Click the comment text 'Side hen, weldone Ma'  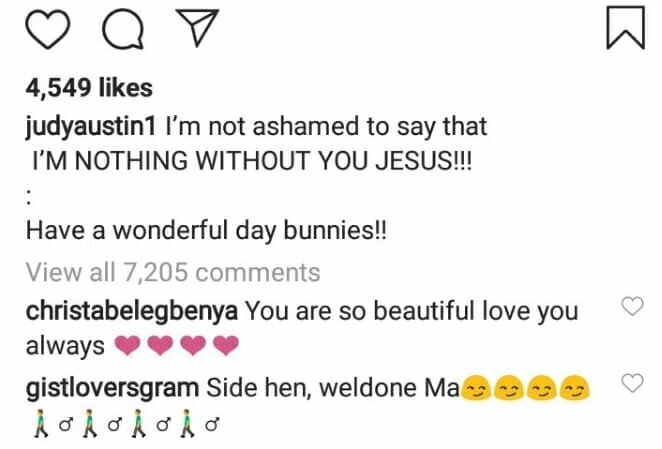click(x=333, y=388)
